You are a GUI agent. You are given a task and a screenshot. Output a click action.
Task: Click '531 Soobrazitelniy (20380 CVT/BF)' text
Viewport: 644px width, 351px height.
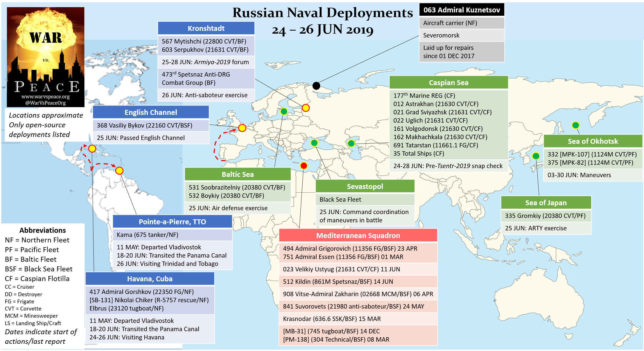(237, 187)
